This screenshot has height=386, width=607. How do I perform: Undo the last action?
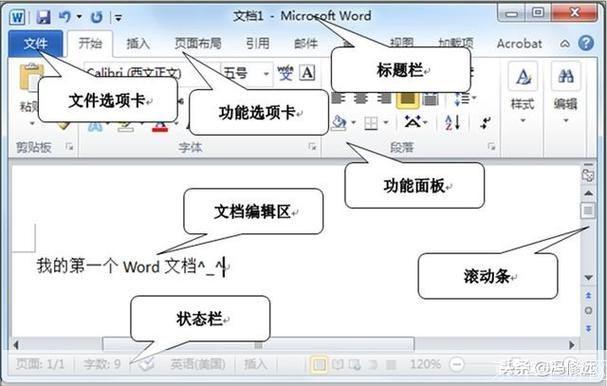pyautogui.click(x=65, y=17)
